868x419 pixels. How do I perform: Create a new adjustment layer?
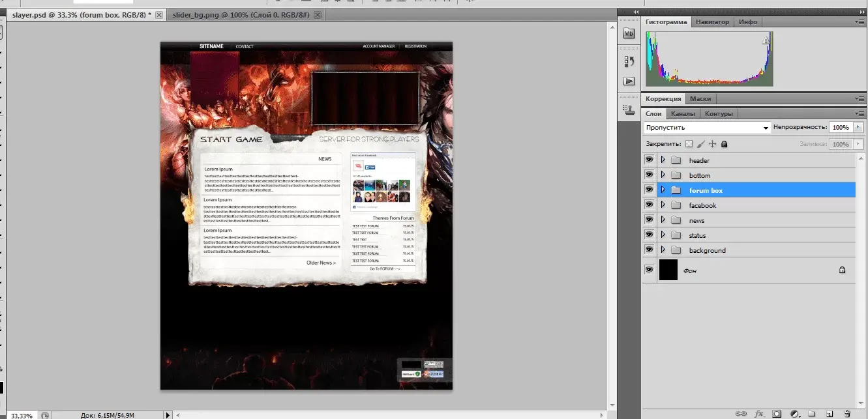point(795,413)
